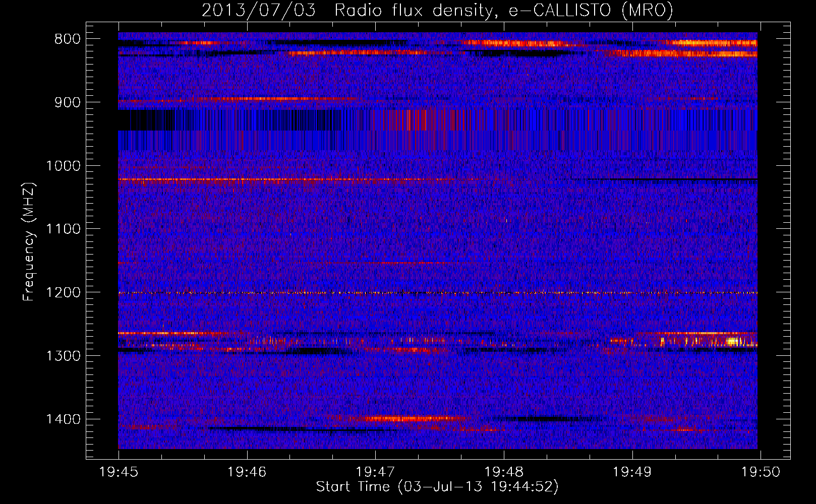816x504 pixels.
Task: Select the 1200 frequency tick label
Action: (x=63, y=293)
